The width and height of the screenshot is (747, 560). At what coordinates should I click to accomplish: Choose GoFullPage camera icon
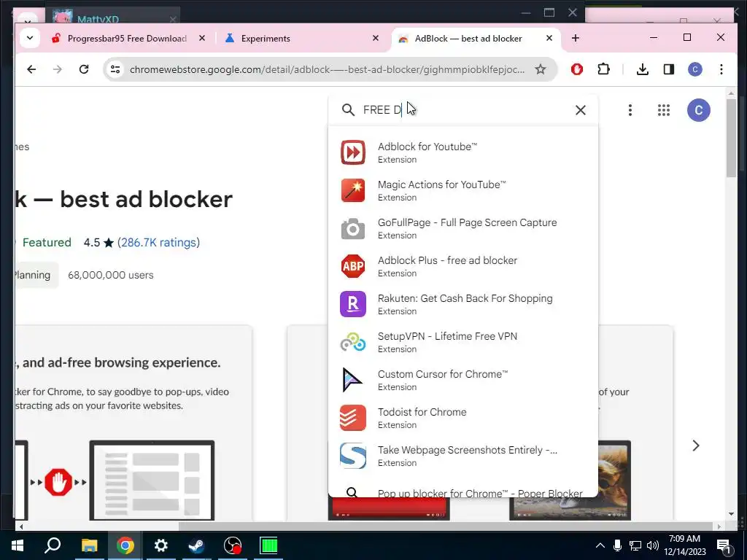pyautogui.click(x=353, y=228)
